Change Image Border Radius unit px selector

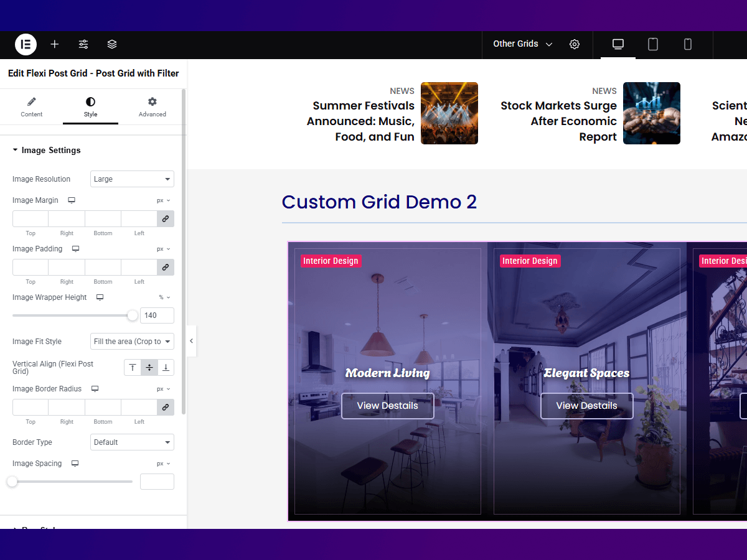(164, 389)
